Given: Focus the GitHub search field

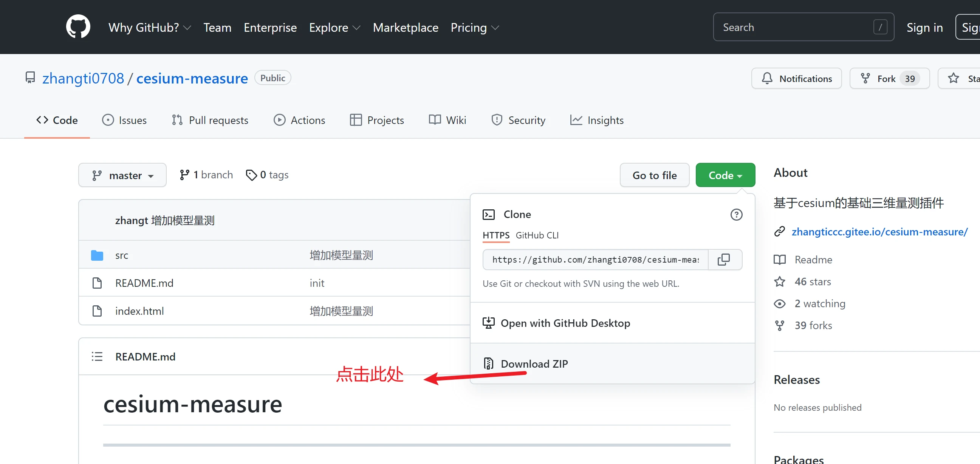Looking at the screenshot, I should click(804, 27).
